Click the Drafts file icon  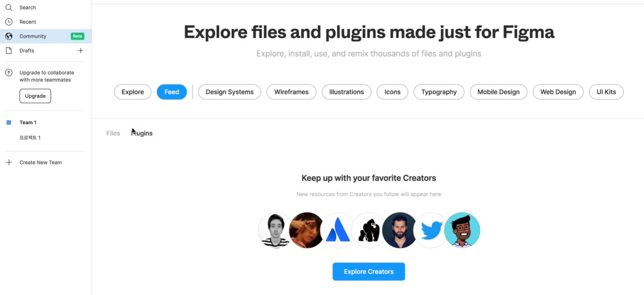click(9, 50)
